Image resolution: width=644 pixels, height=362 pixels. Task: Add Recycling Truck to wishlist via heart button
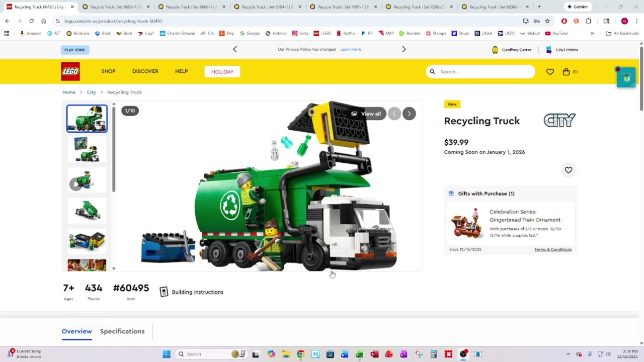pyautogui.click(x=569, y=170)
